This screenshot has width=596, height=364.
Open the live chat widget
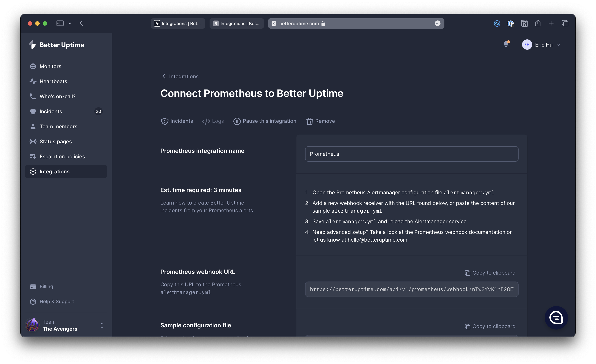(556, 318)
